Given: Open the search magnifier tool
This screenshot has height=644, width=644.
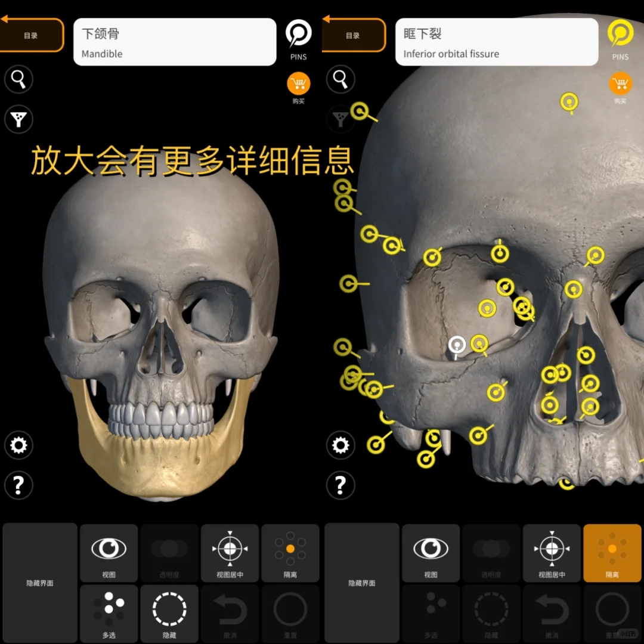Looking at the screenshot, I should point(18,79).
